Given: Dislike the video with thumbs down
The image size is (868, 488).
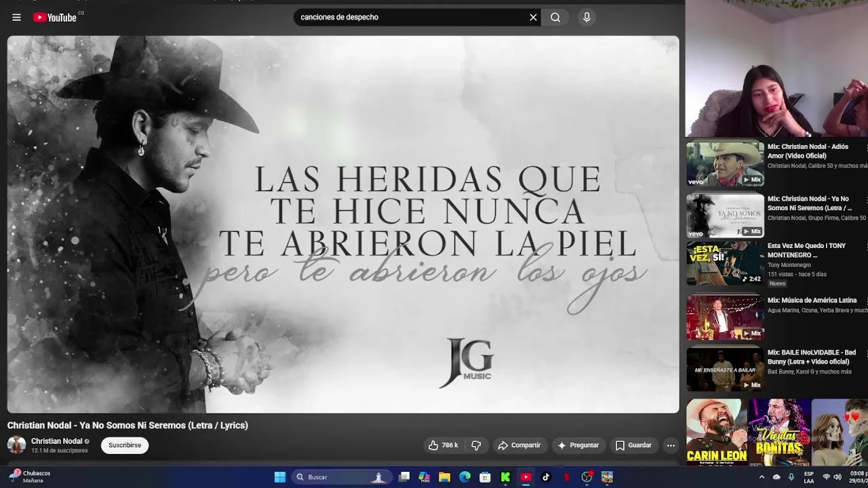Looking at the screenshot, I should coord(476,445).
